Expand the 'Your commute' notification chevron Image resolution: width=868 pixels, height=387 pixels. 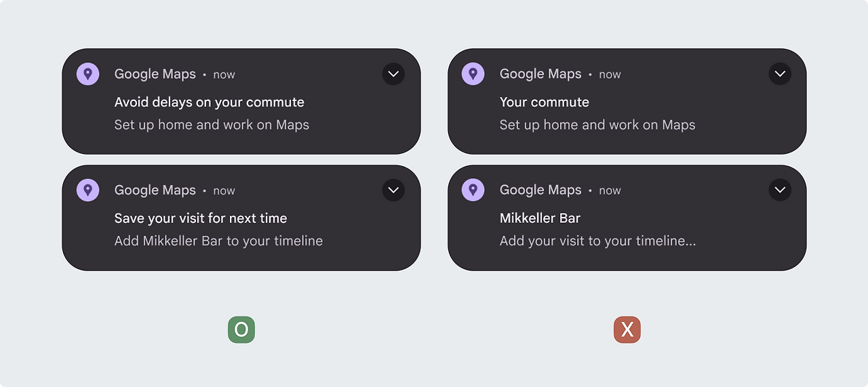pos(780,74)
